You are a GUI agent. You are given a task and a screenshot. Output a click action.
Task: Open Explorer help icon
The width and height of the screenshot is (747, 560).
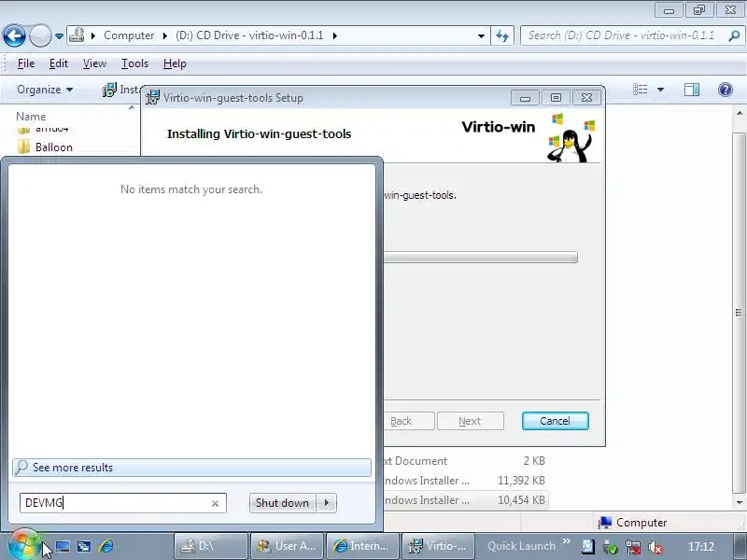(726, 90)
